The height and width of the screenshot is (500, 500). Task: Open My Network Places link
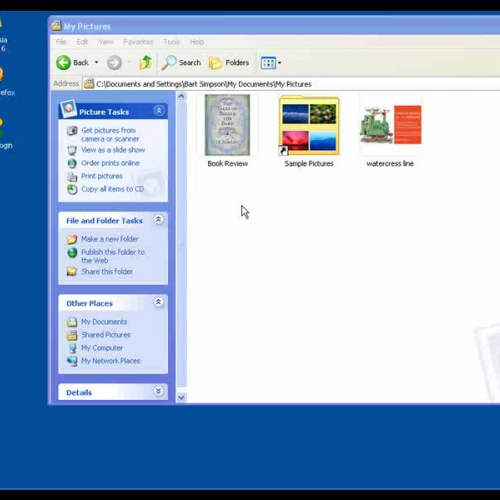pyautogui.click(x=111, y=361)
